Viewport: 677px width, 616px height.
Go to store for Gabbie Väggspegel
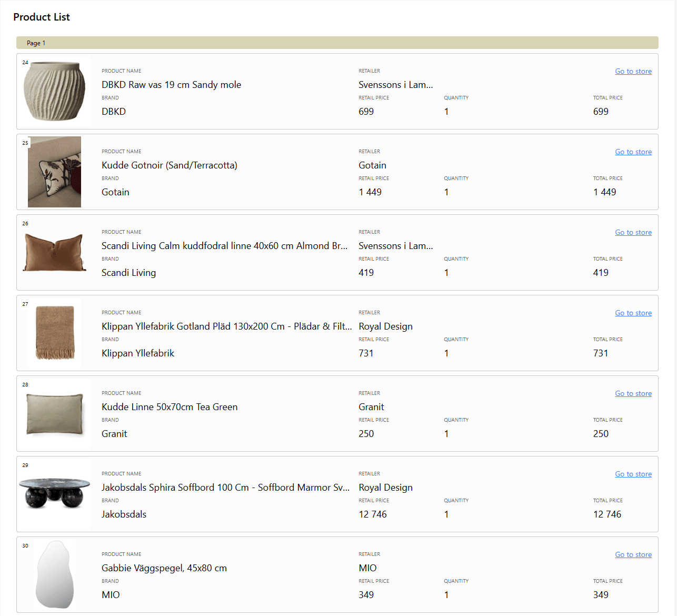(633, 554)
